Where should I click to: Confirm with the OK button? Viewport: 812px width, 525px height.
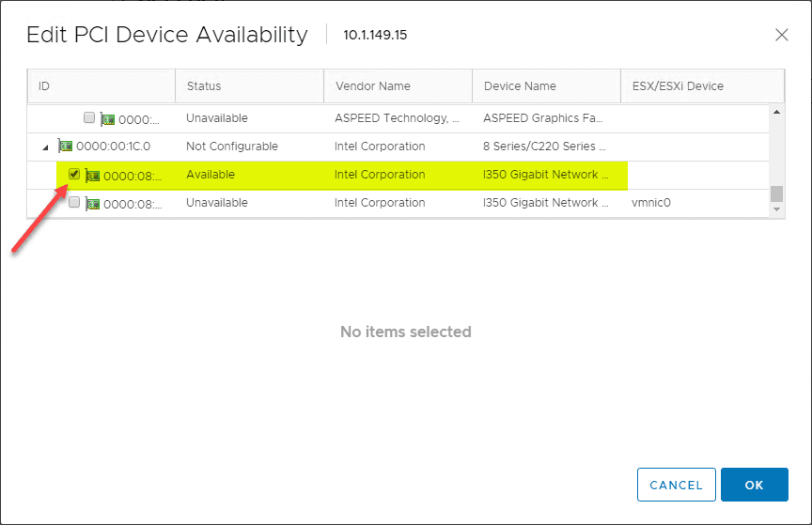pos(754,485)
